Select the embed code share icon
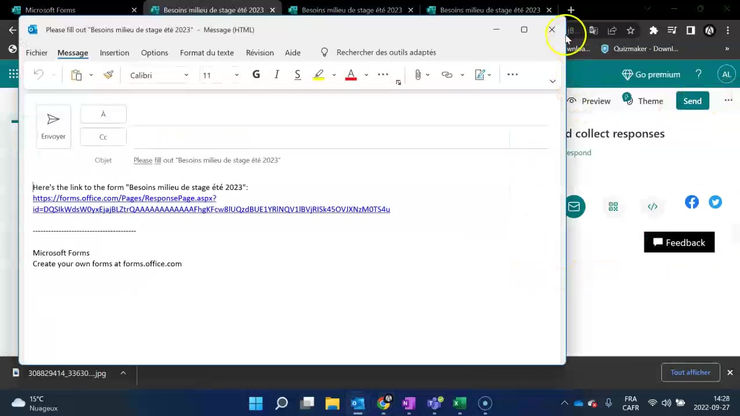This screenshot has width=740, height=416. click(652, 206)
